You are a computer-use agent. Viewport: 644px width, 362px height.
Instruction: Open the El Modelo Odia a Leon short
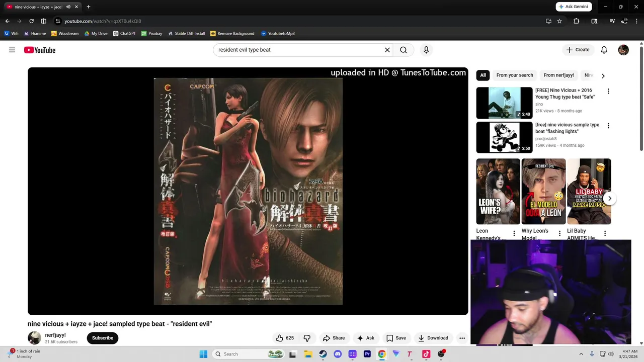pos(543,192)
